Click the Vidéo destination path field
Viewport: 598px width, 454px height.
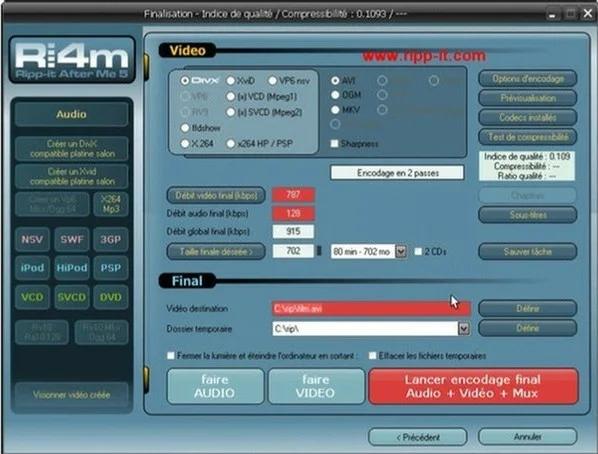pyautogui.click(x=371, y=308)
